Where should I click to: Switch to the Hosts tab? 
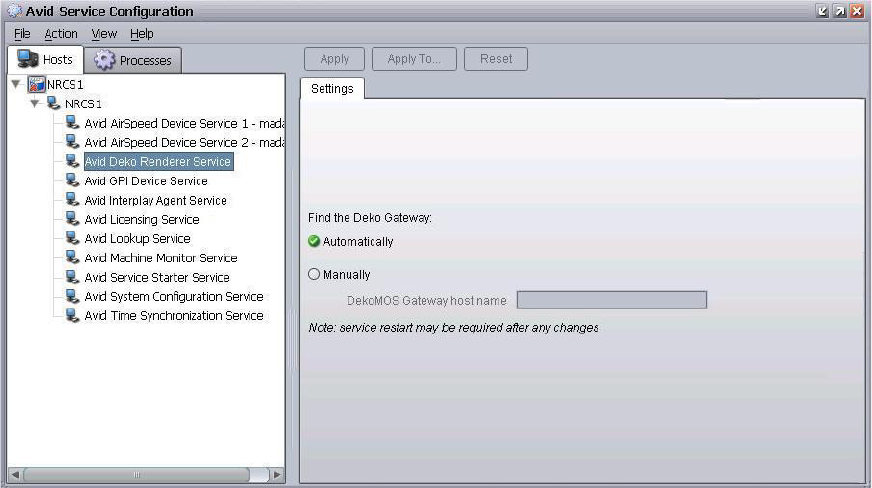[45, 59]
